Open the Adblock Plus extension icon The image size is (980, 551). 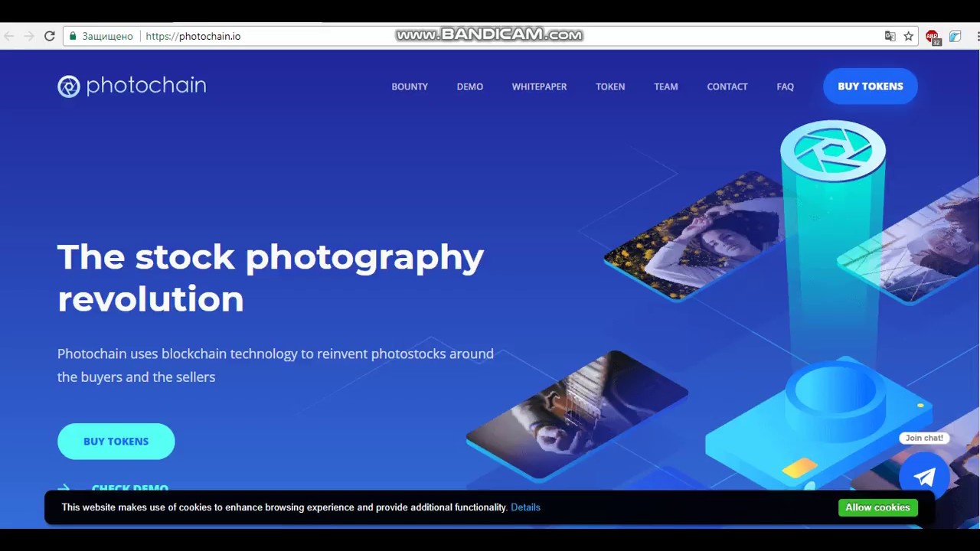pyautogui.click(x=933, y=37)
